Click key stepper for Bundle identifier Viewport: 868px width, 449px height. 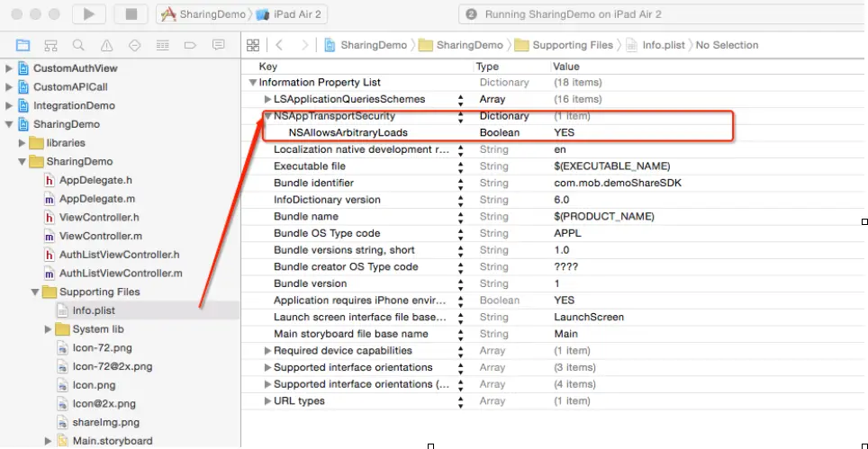coord(461,184)
